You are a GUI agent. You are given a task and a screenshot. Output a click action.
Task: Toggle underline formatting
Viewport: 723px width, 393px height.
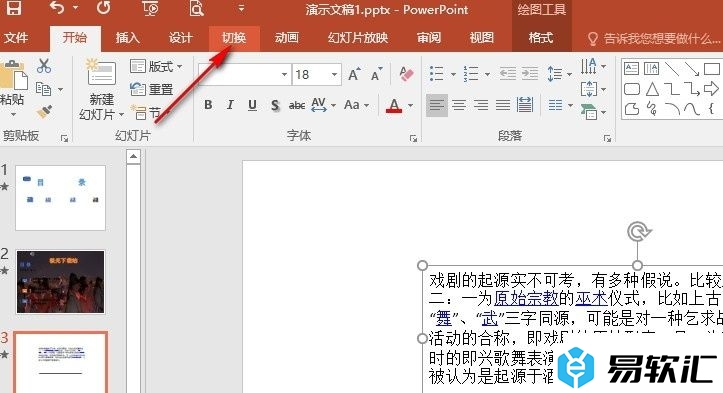click(x=252, y=105)
